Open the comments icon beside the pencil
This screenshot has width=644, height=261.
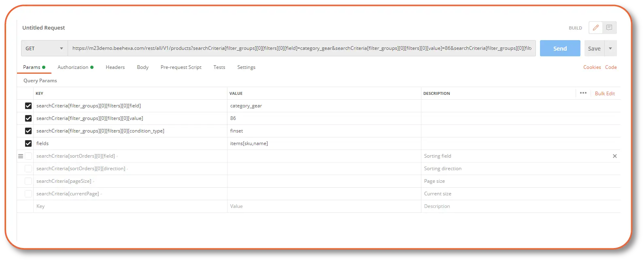(x=609, y=28)
